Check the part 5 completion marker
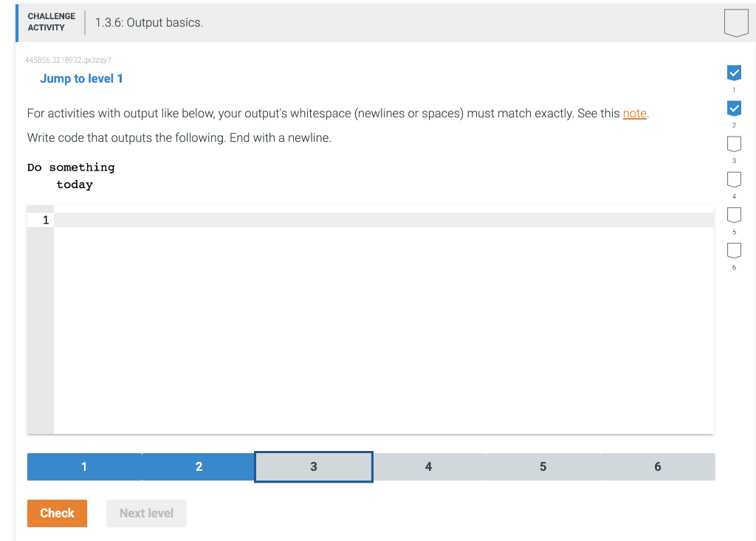Image resolution: width=756 pixels, height=541 pixels. pyautogui.click(x=734, y=215)
